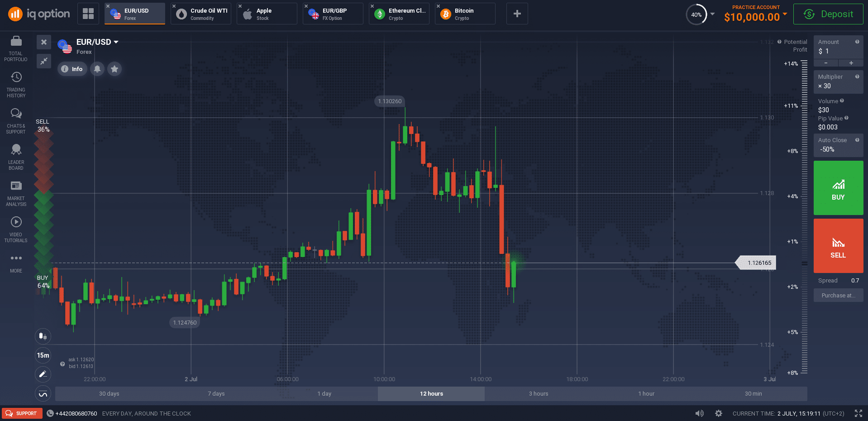Open Total Portfolio from the sidebar

pyautogui.click(x=16, y=49)
